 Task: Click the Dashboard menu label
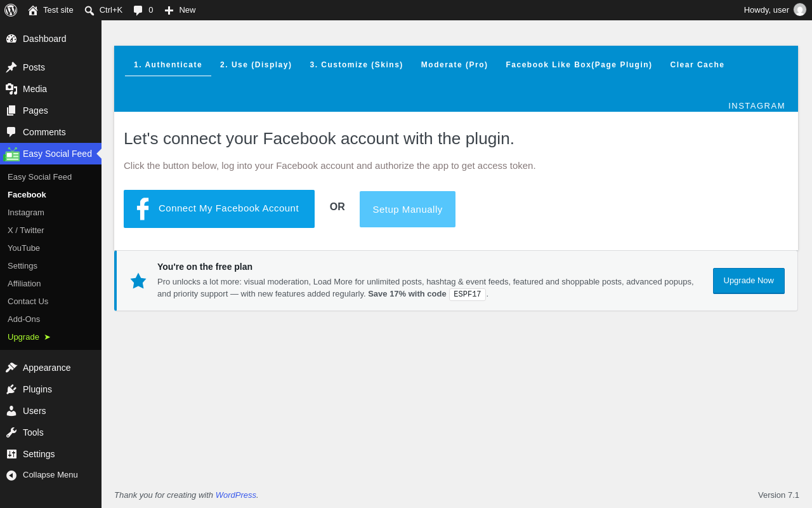coord(44,39)
